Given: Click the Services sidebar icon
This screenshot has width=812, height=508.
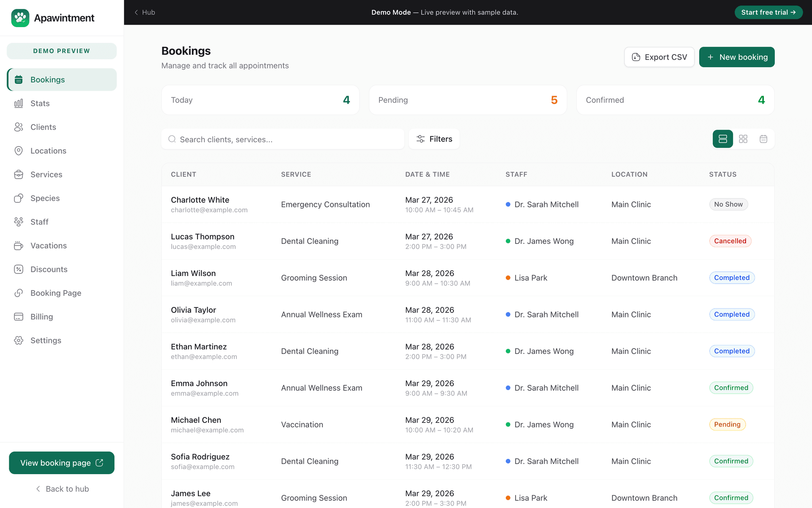Looking at the screenshot, I should coord(19,174).
